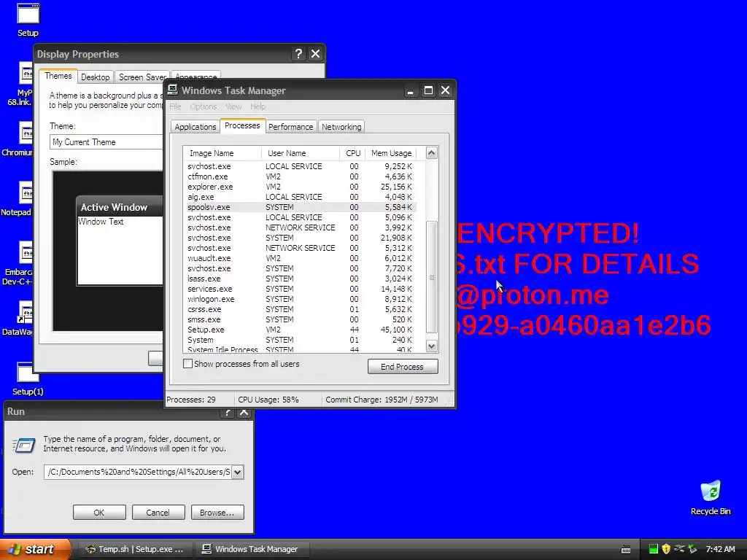Enable Show processes from all users

[187, 364]
